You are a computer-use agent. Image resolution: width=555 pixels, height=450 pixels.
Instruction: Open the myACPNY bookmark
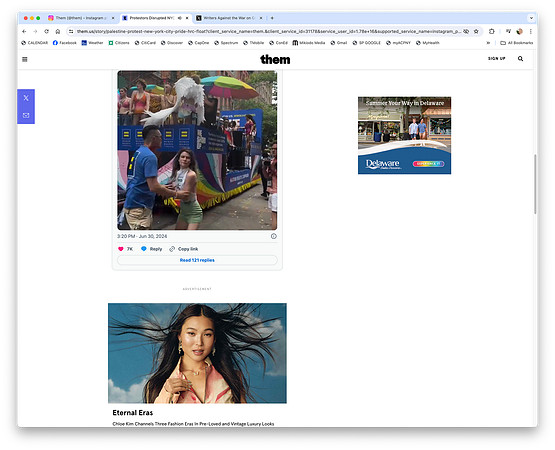pos(398,43)
